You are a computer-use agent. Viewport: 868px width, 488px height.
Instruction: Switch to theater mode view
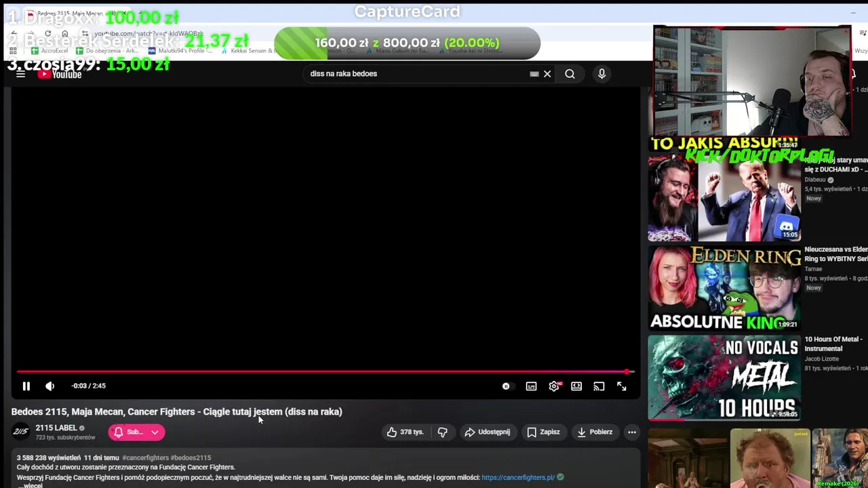(x=576, y=386)
